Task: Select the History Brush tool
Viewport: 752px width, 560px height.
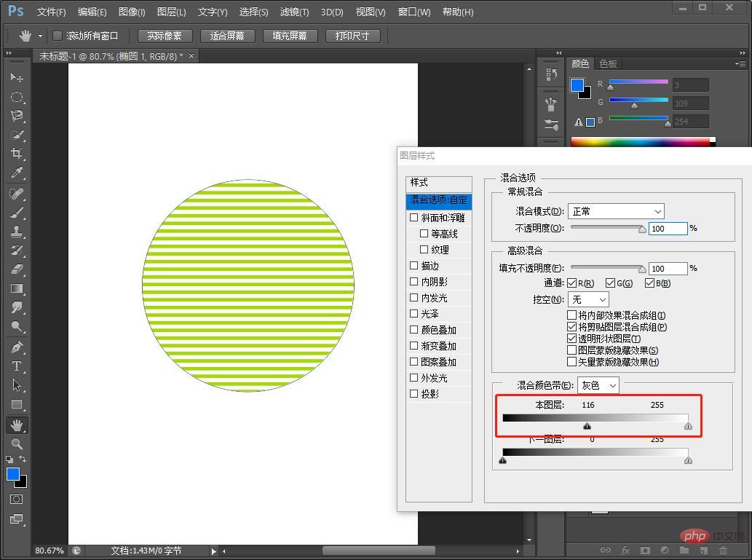Action: (x=16, y=251)
